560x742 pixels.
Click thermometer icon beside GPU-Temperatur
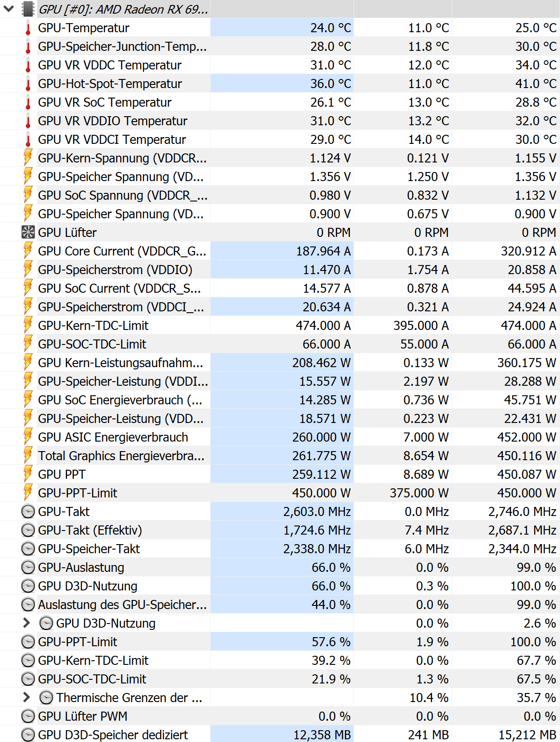coord(28,28)
